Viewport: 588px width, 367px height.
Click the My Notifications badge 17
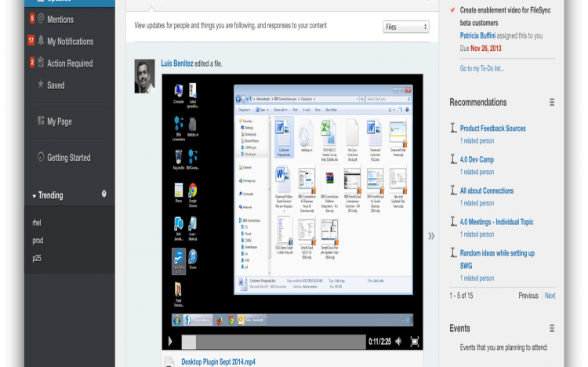[x=31, y=40]
